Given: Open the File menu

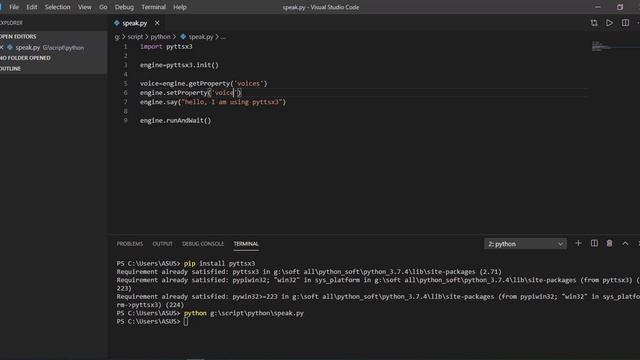Looking at the screenshot, I should pyautogui.click(x=14, y=7).
